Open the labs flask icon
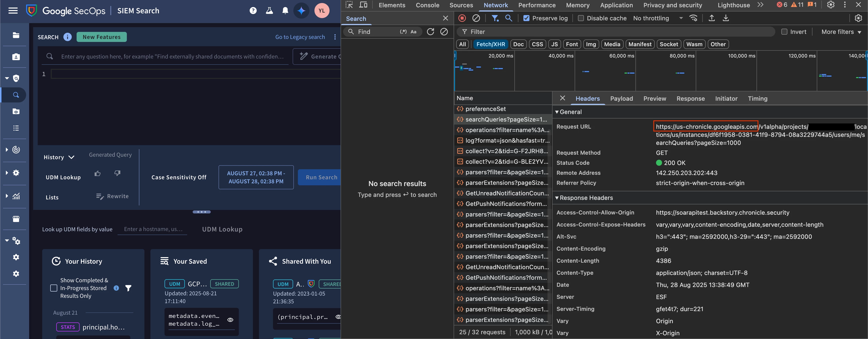The image size is (868, 339). pyautogui.click(x=269, y=11)
